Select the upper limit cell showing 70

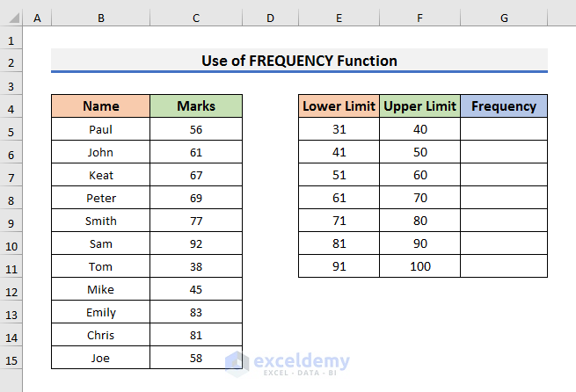coord(420,198)
